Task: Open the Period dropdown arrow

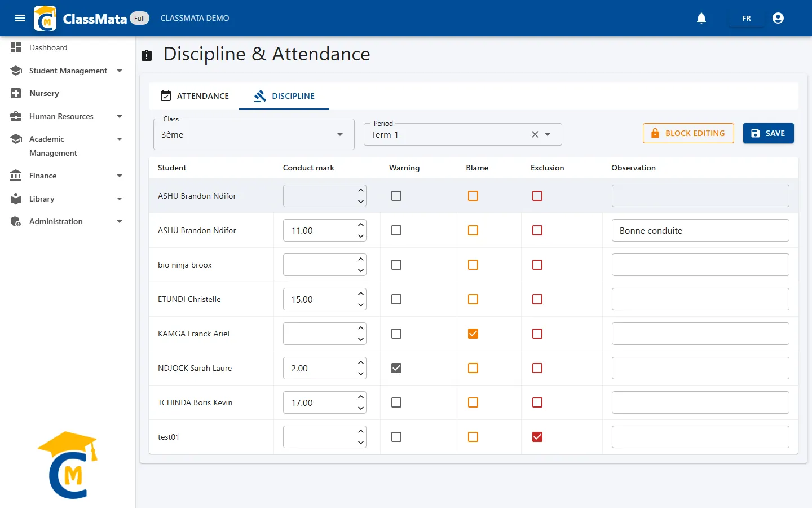Action: (x=548, y=134)
